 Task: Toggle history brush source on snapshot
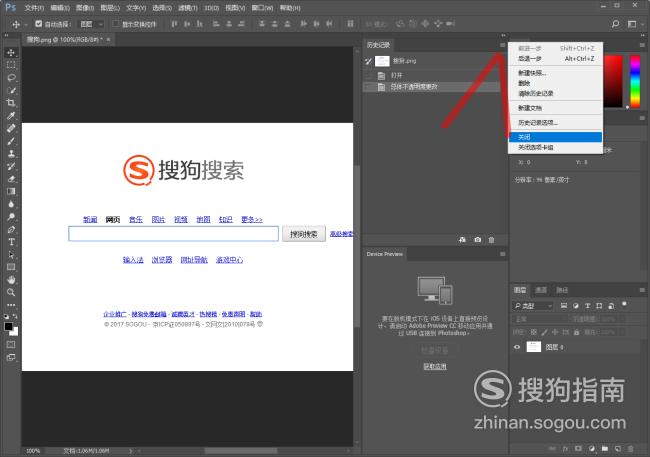point(368,61)
